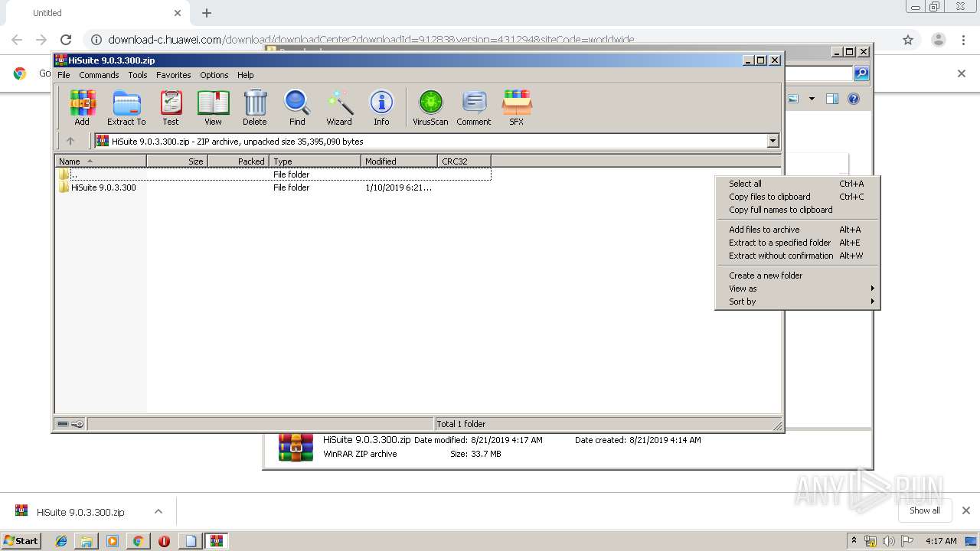
Task: Sort by the Modified column header
Action: pyautogui.click(x=399, y=161)
